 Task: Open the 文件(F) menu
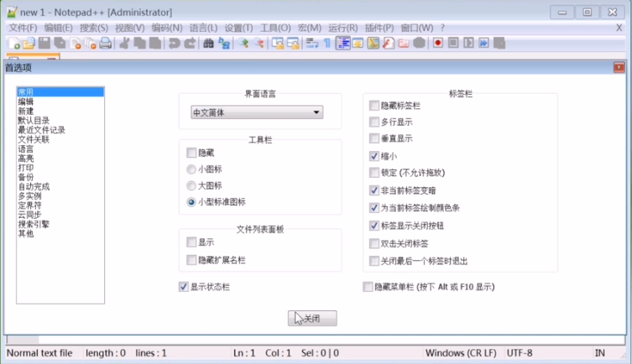pos(23,28)
